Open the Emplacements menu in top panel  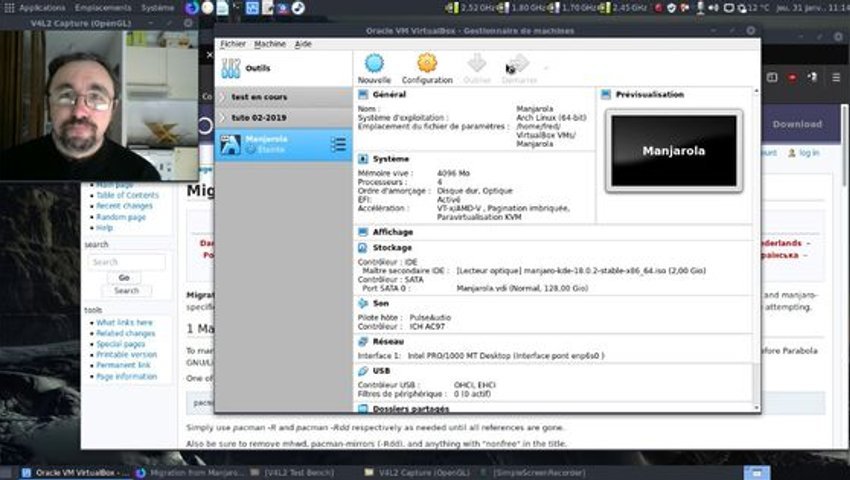click(103, 8)
